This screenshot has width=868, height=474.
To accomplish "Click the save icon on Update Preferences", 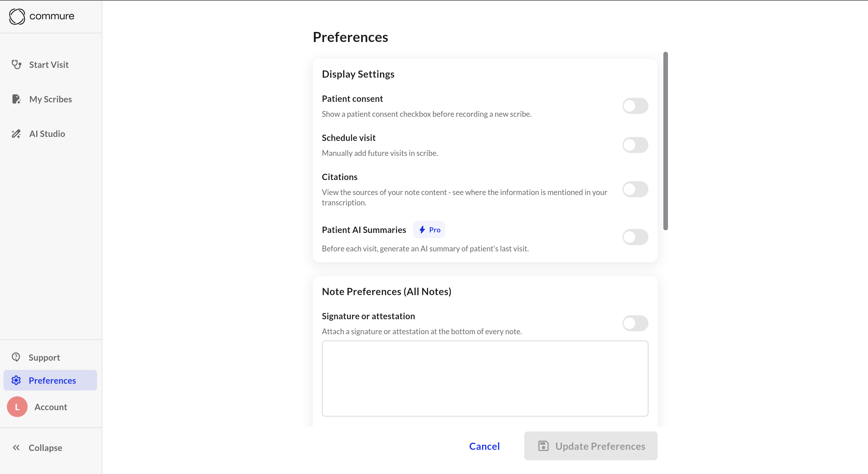I will (543, 446).
